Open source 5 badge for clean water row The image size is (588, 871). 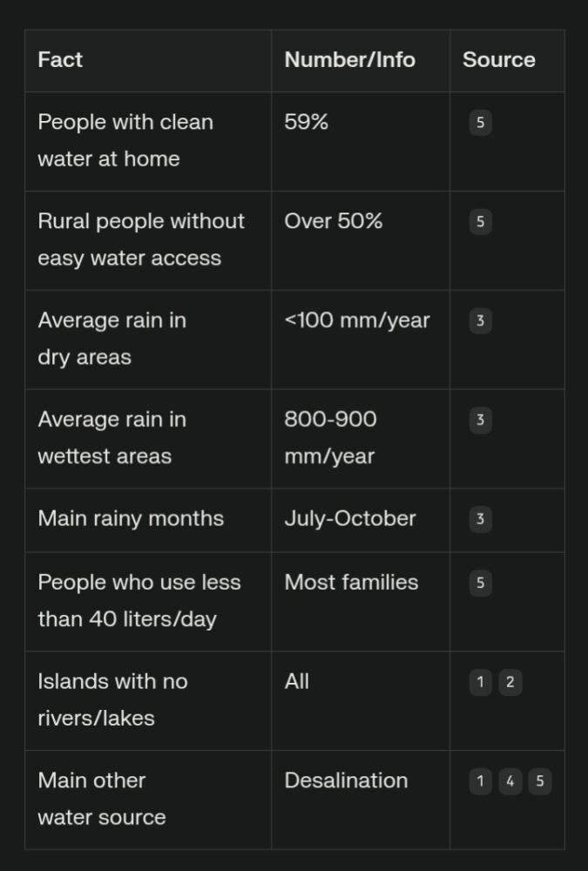click(x=479, y=123)
